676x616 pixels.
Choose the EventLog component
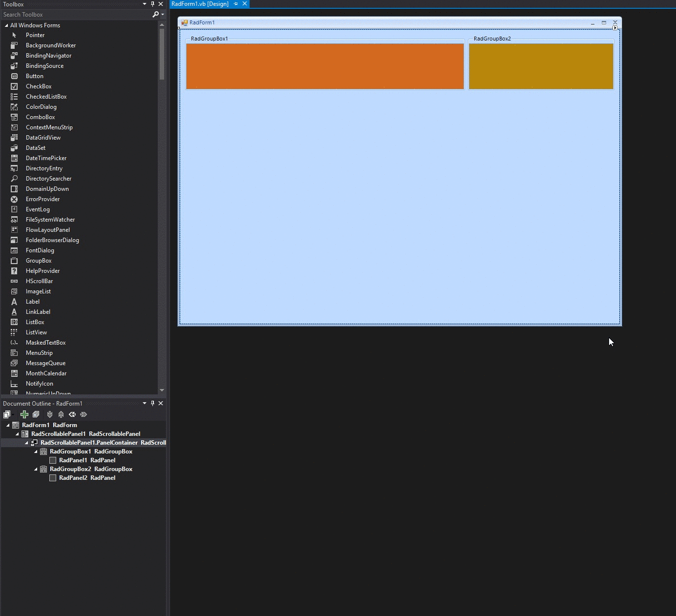coord(38,209)
